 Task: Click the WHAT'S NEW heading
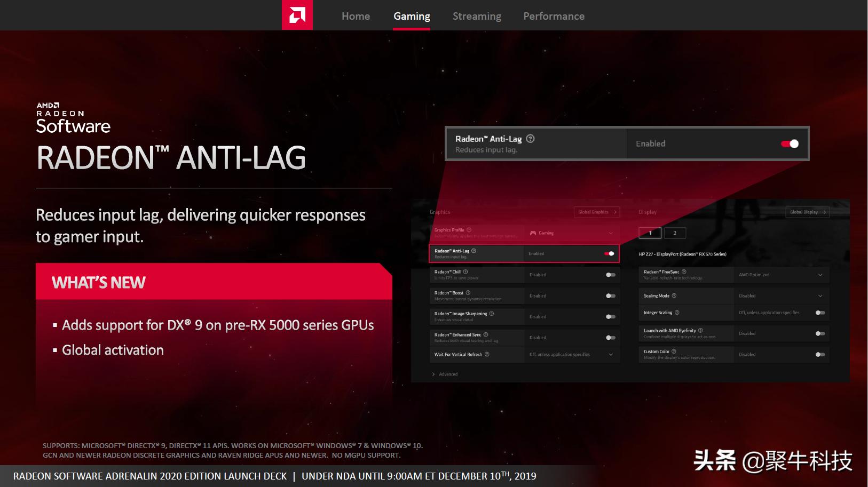(x=99, y=282)
